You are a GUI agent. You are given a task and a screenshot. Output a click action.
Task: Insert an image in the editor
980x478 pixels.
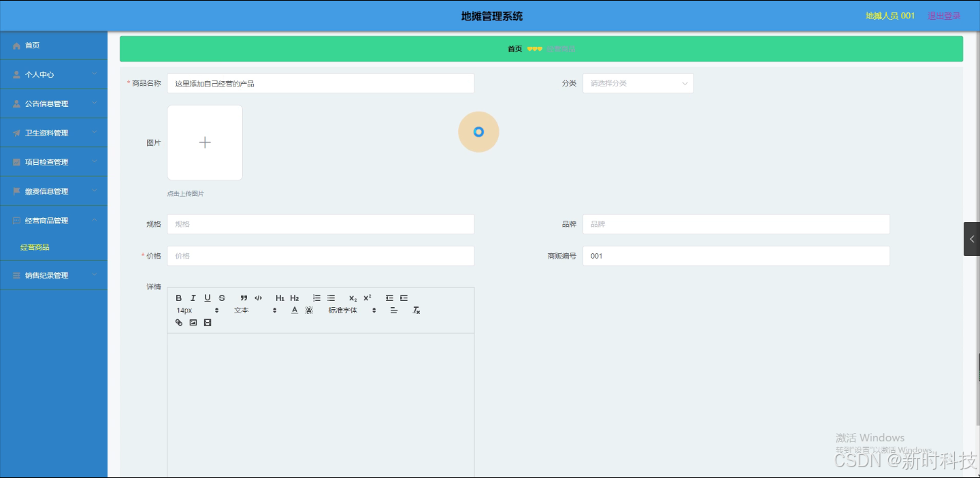coord(193,323)
